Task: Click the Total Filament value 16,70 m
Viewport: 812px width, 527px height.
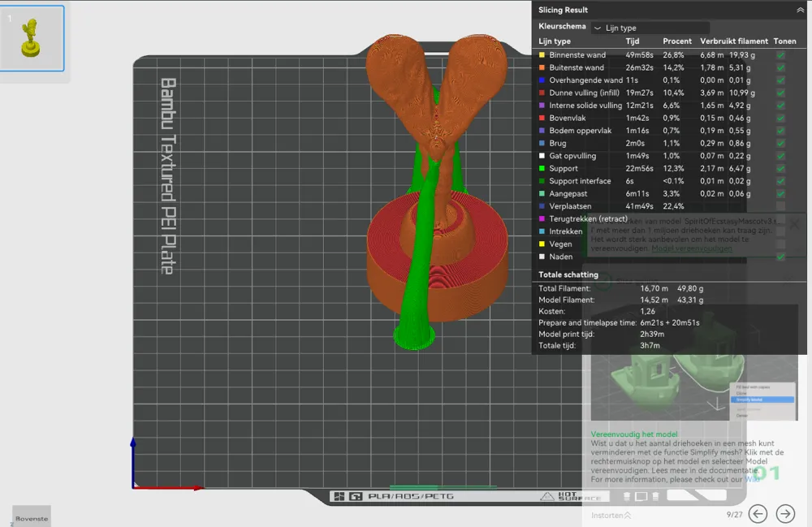Action: 654,288
